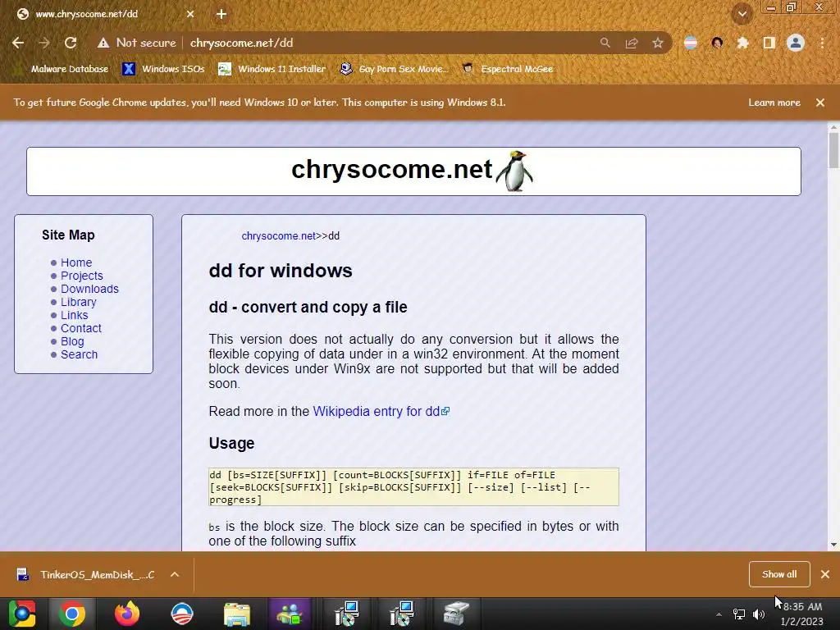Dismiss the Chrome update notification bar

(820, 103)
